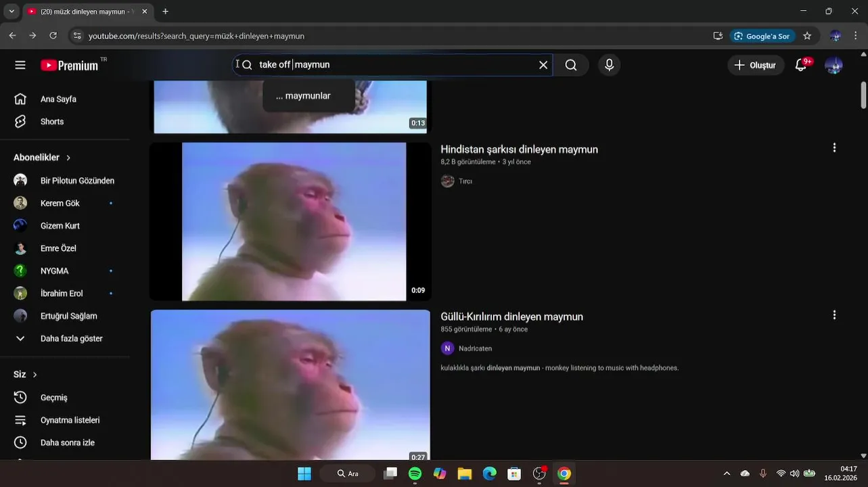Open more options for Hindistan şarkısı video
Viewport: 868px width, 487px height.
tap(834, 147)
